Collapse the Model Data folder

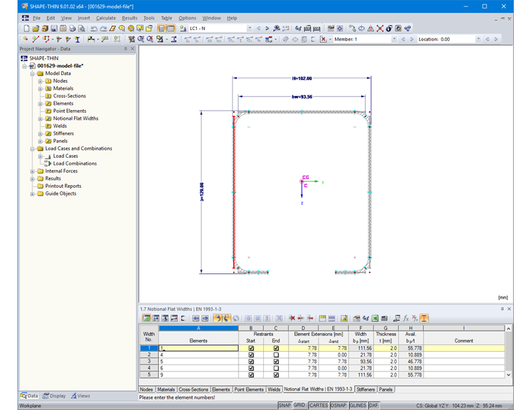[x=32, y=74]
